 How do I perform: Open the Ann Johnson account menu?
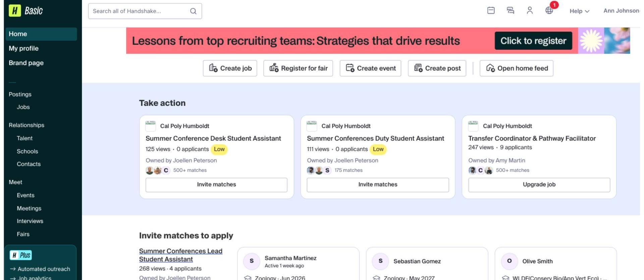coord(622,11)
